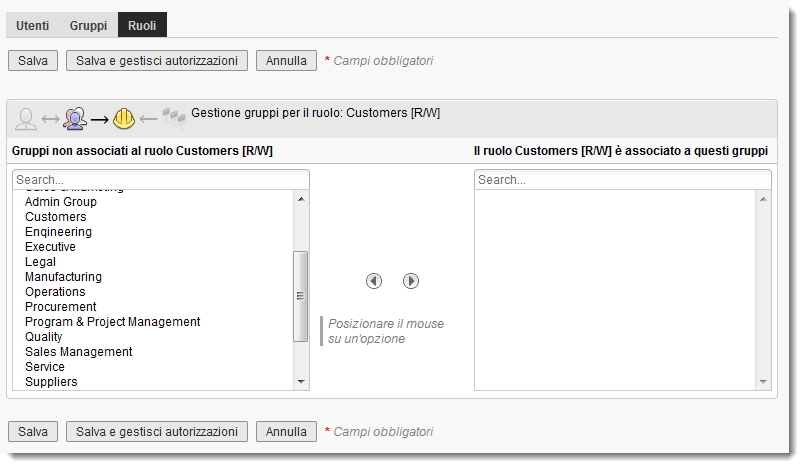This screenshot has height=468, width=804.
Task: Click the single user icon in header
Action: click(x=26, y=119)
